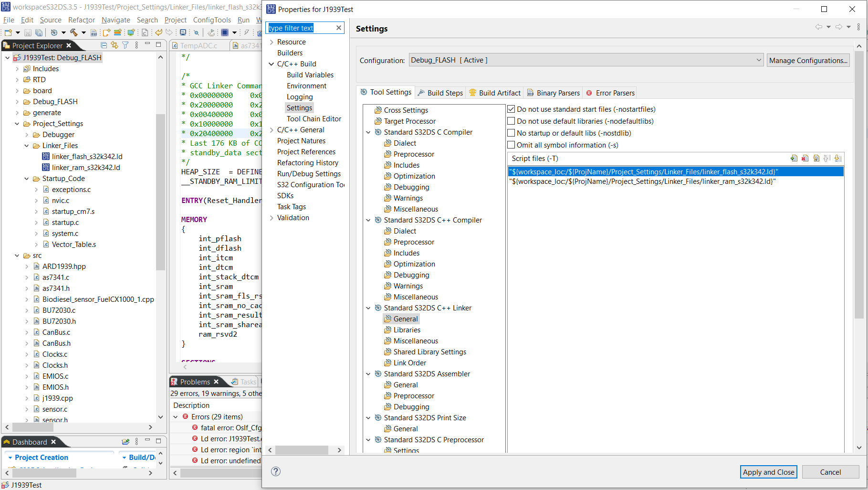Expand the C/C++ General section
868x490 pixels.
272,130
